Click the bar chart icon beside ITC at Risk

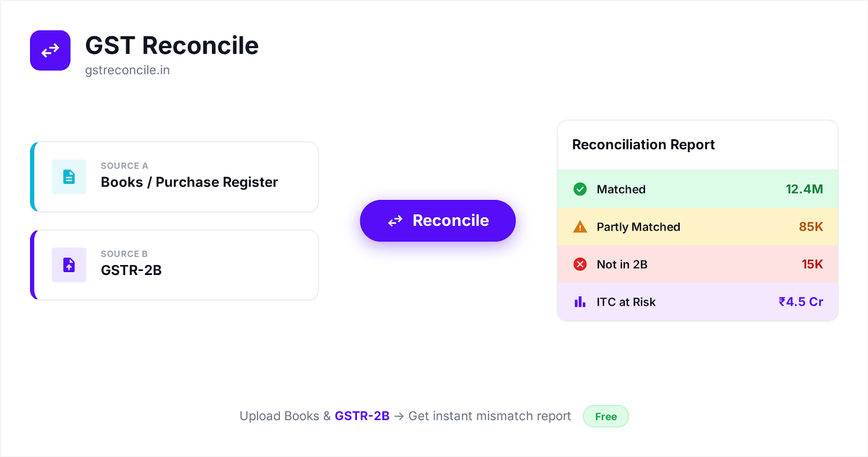pyautogui.click(x=580, y=302)
